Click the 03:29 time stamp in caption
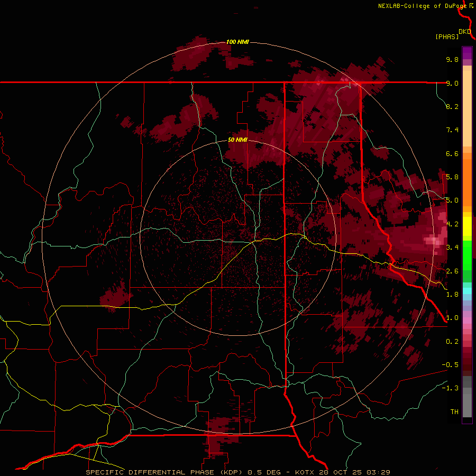This screenshot has width=476, height=476. coord(378,472)
